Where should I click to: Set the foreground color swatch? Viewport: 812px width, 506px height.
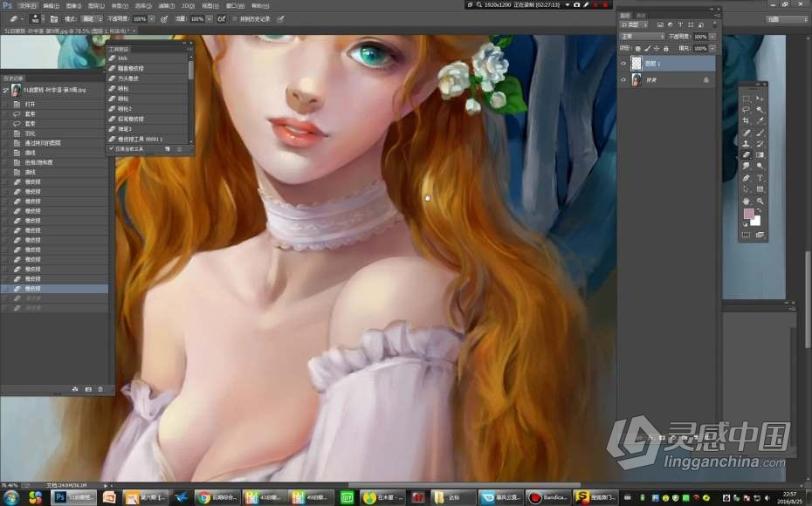pyautogui.click(x=748, y=213)
